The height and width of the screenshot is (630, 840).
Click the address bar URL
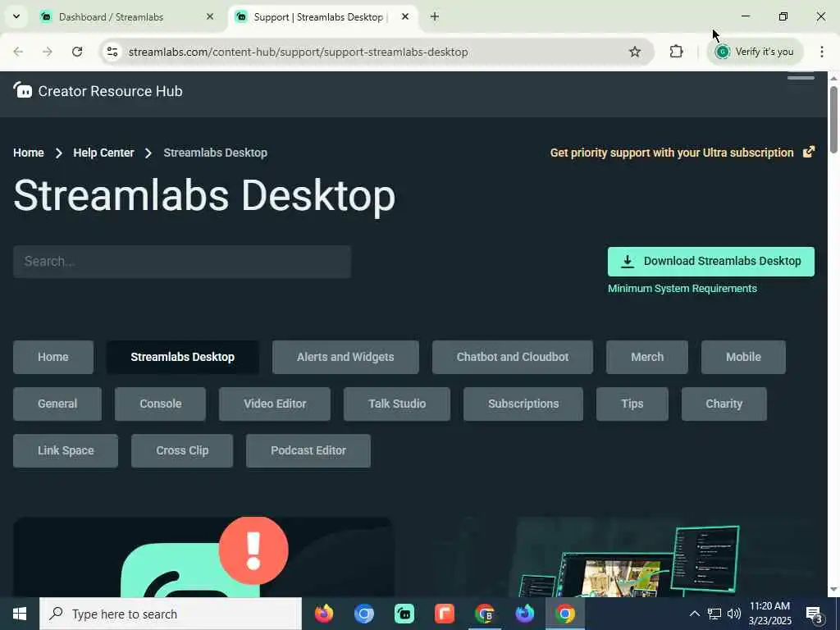pos(299,52)
